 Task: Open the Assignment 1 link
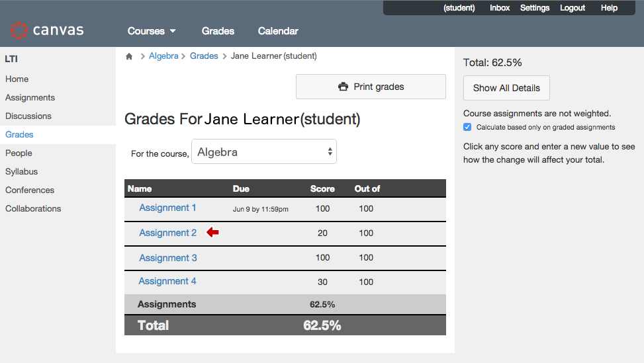tap(167, 208)
